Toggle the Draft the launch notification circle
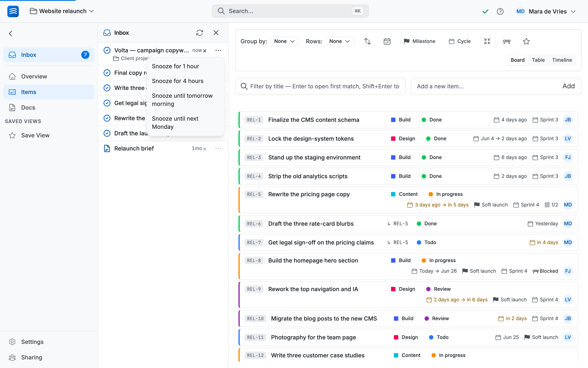This screenshot has width=588, height=368. (107, 133)
